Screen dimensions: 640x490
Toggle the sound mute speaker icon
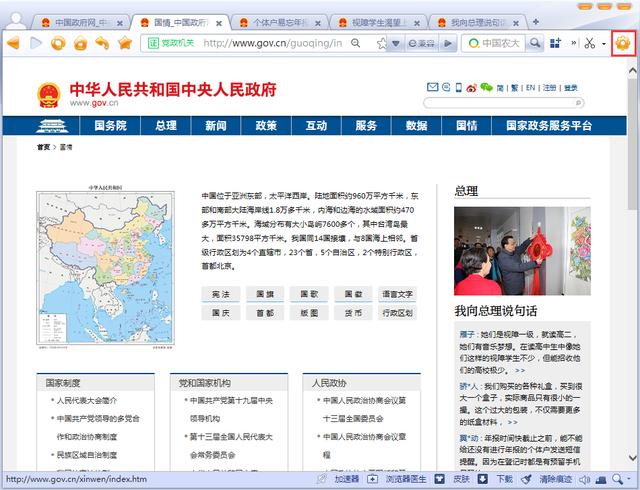(585, 479)
